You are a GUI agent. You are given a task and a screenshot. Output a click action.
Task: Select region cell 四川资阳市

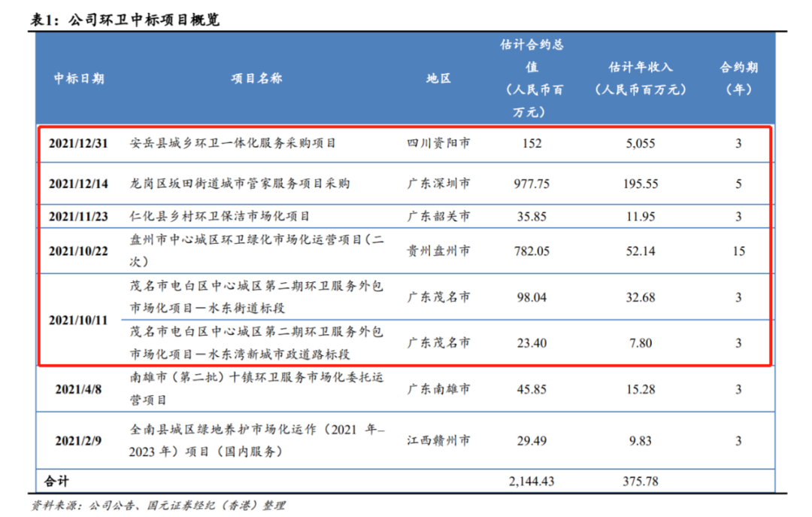[x=438, y=143]
